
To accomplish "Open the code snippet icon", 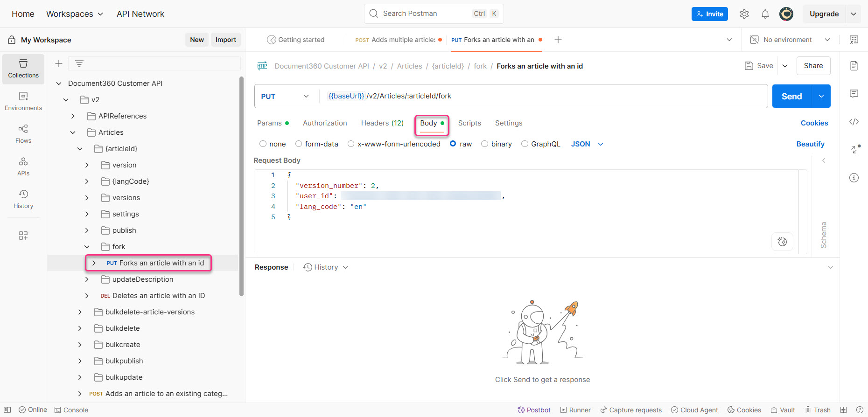I will pos(854,122).
